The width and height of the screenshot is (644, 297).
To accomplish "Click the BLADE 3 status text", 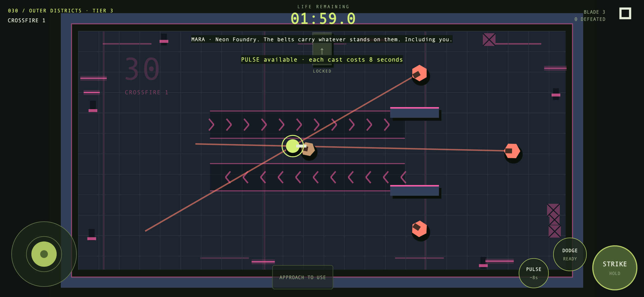I will (x=594, y=12).
